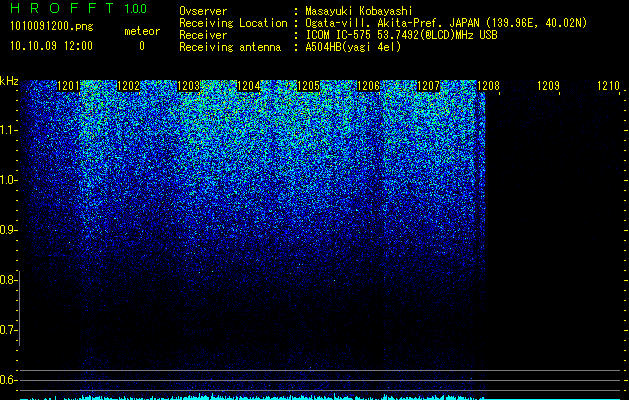Image resolution: width=629 pixels, height=400 pixels.
Task: Click the Receiving antenna label
Action: 230,47
